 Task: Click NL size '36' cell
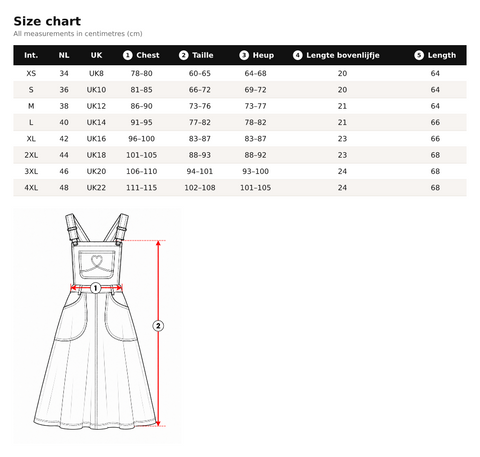point(64,90)
